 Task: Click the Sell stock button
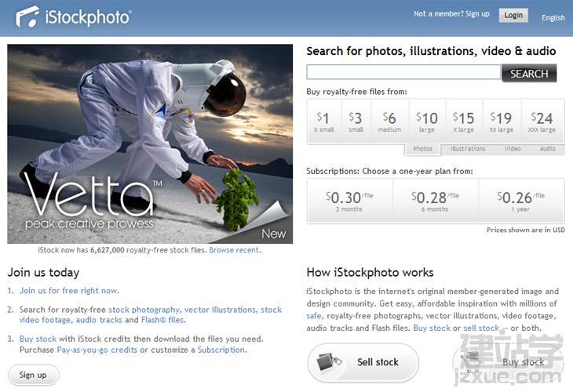pos(363,362)
